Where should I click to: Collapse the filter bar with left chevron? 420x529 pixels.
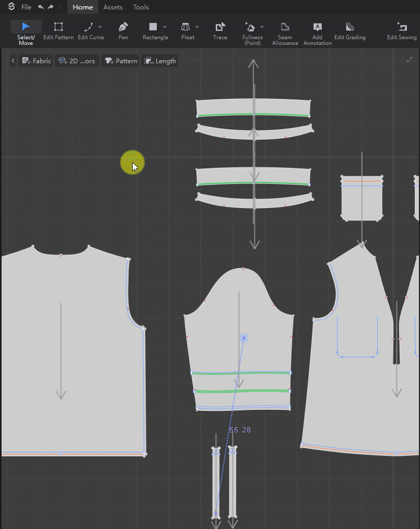click(x=13, y=61)
